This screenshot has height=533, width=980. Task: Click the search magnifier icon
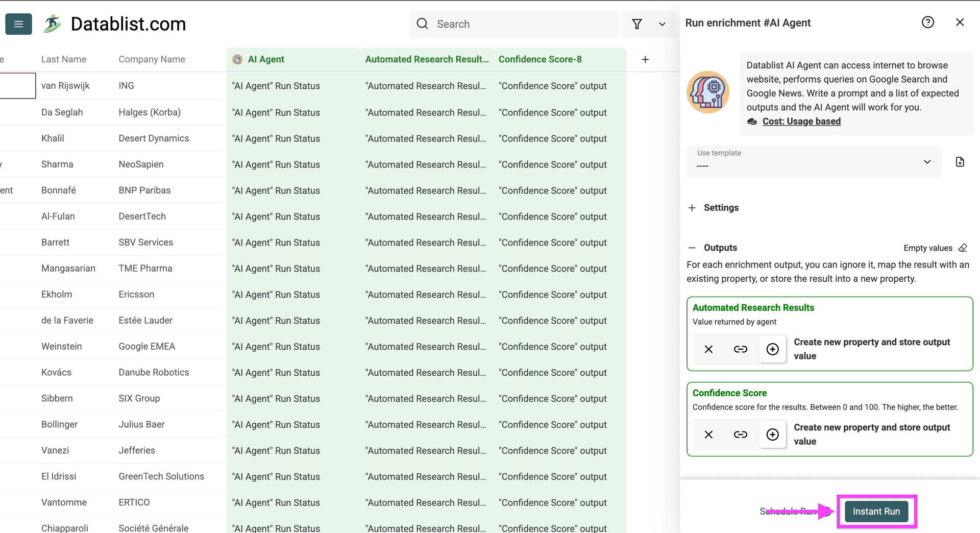tap(422, 24)
